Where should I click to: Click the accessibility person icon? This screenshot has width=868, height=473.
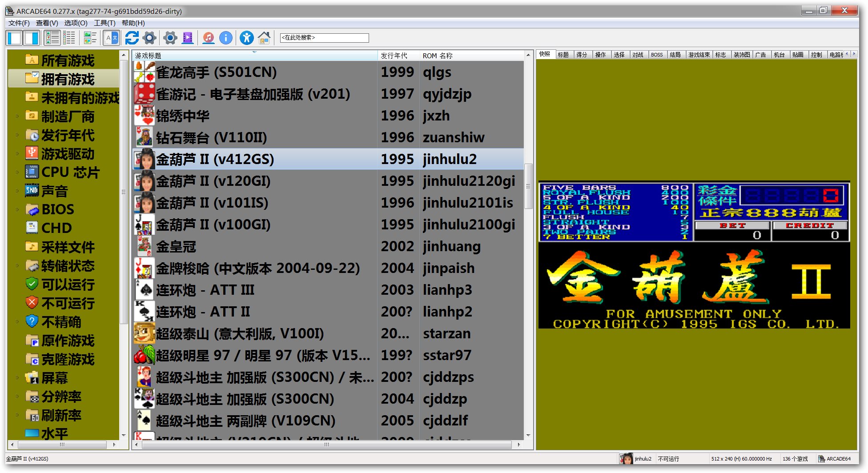click(246, 38)
